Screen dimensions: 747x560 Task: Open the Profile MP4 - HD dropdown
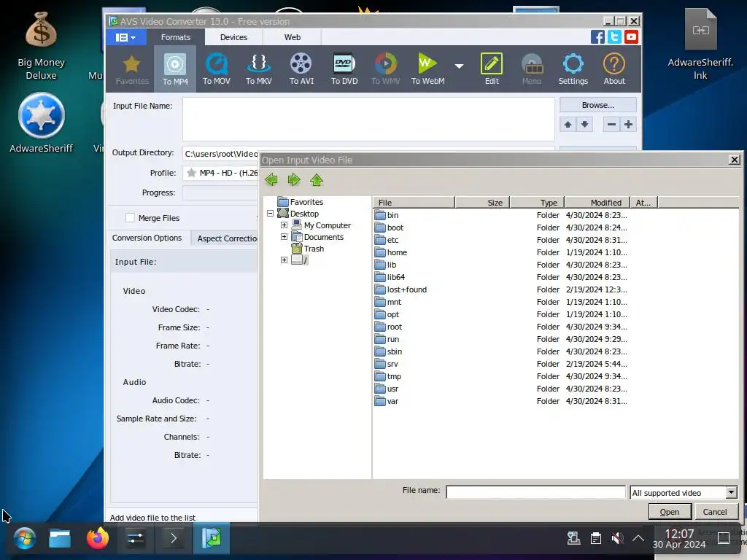pos(220,173)
